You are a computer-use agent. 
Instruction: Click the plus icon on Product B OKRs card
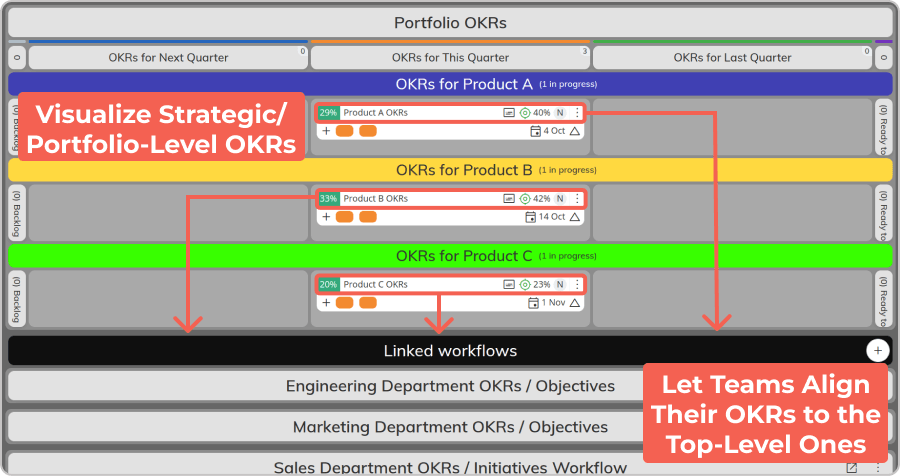[x=326, y=217]
